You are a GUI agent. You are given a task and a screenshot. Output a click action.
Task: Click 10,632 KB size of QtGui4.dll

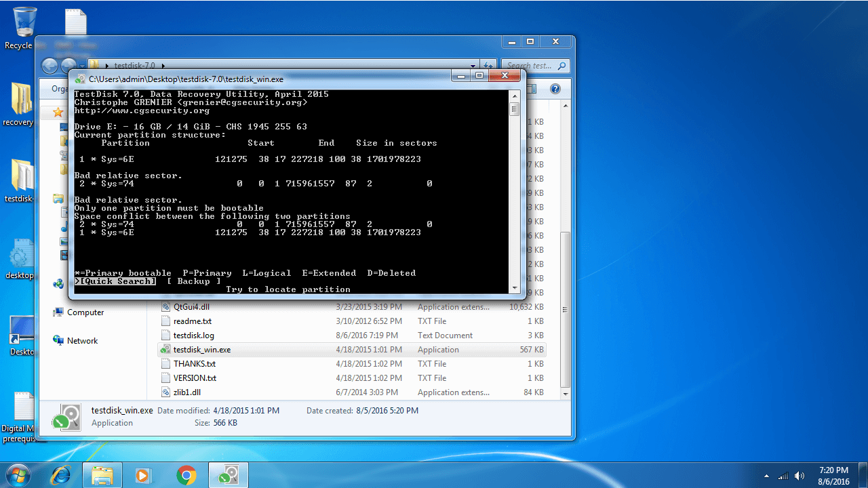coord(527,307)
